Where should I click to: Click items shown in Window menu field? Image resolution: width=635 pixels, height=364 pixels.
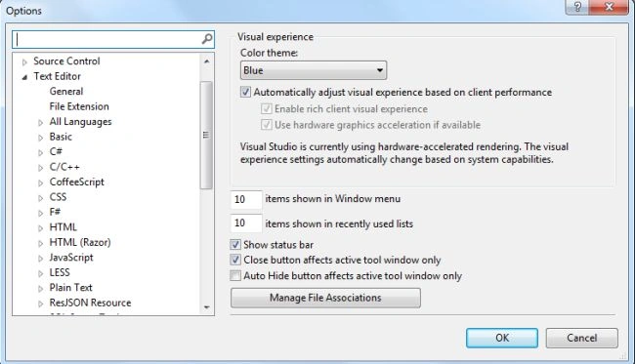(246, 199)
